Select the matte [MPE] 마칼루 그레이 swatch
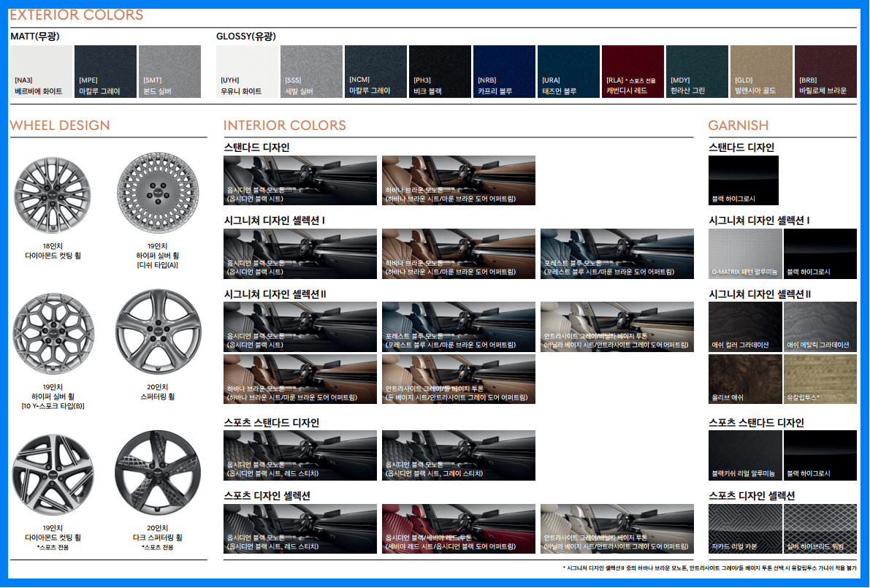This screenshot has width=870, height=588. click(x=105, y=72)
